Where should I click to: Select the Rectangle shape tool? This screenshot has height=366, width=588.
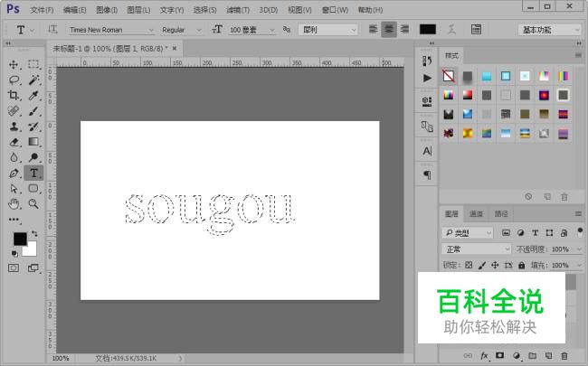coord(33,189)
